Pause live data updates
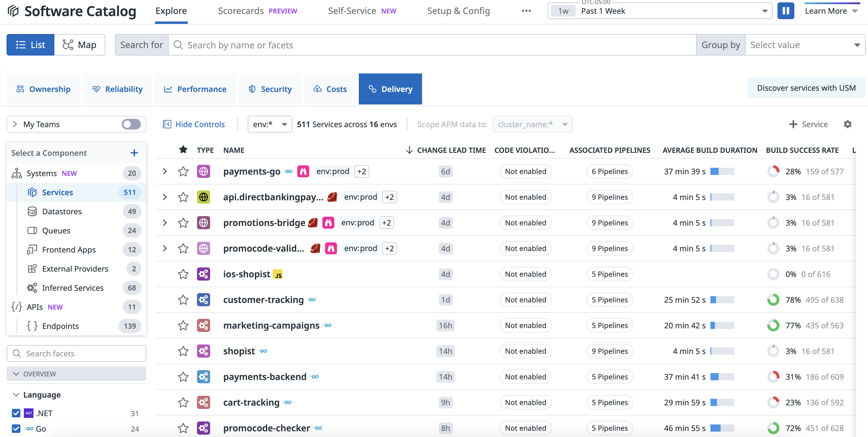This screenshot has width=868, height=437. pos(786,10)
